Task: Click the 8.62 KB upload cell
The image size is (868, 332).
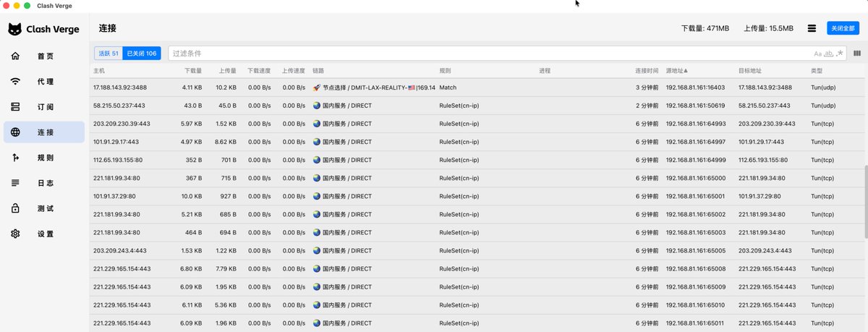Action: 225,142
